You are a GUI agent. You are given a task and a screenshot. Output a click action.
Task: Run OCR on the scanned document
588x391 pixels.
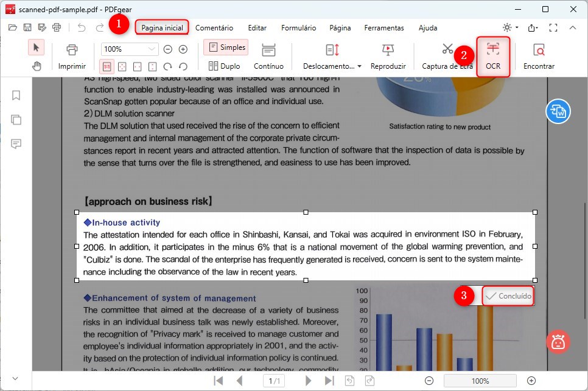[x=493, y=55]
